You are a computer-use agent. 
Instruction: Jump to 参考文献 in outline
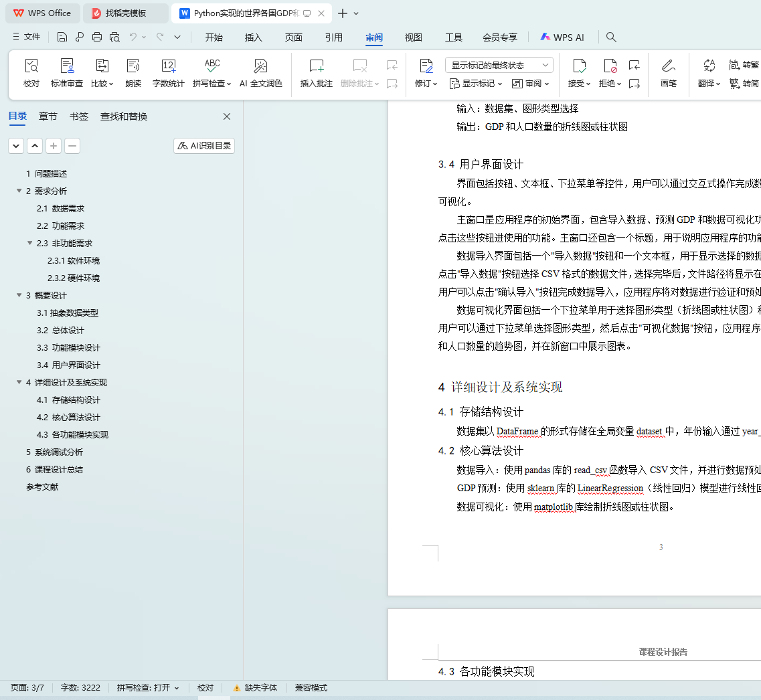click(42, 487)
